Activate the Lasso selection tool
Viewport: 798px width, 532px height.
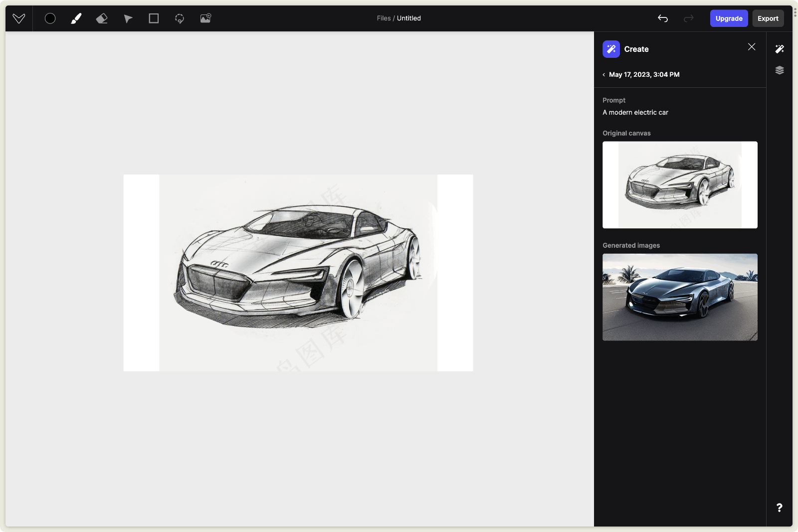click(180, 18)
